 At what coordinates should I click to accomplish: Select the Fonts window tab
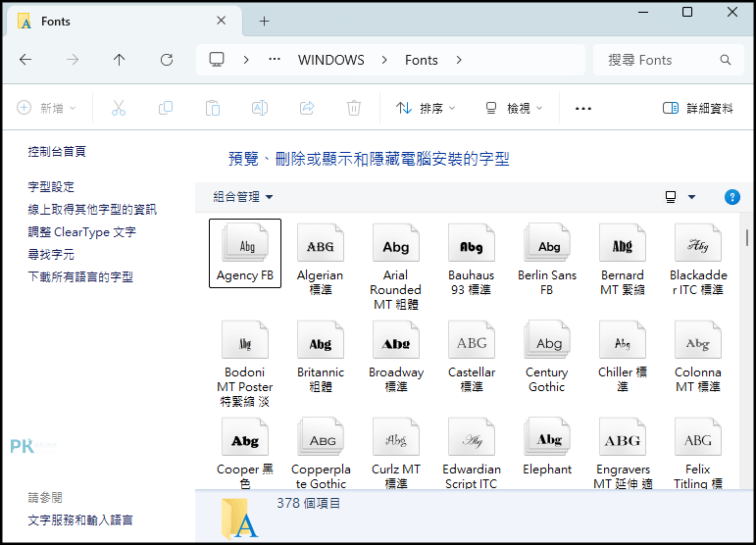(x=123, y=22)
